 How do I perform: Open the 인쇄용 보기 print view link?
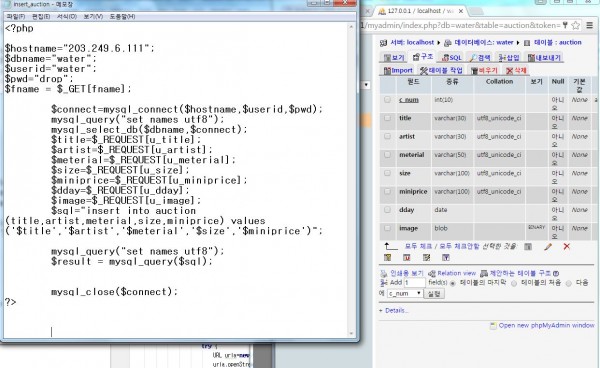406,274
